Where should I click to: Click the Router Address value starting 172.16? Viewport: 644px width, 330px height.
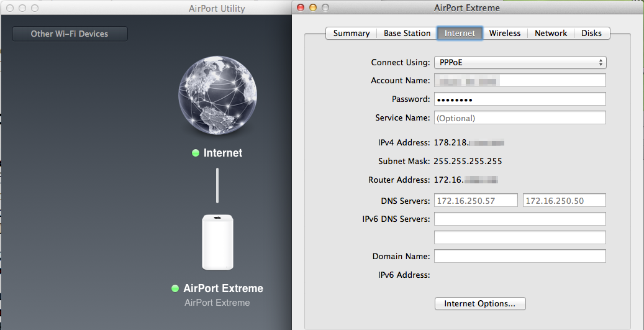tap(466, 180)
